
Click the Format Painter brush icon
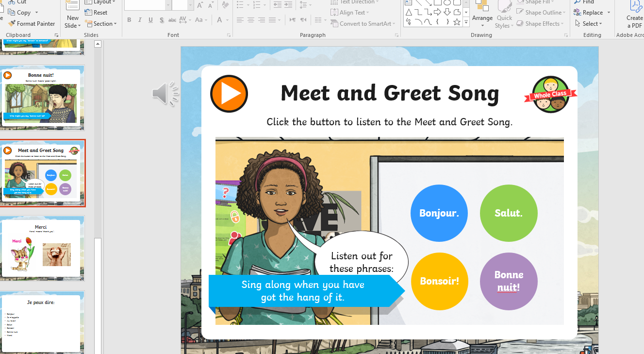[x=12, y=23]
